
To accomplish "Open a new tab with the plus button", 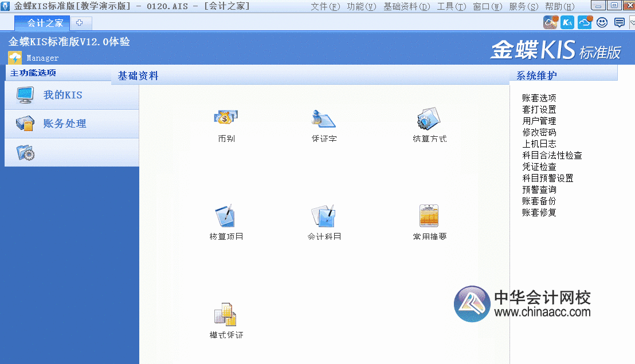I will click(80, 23).
